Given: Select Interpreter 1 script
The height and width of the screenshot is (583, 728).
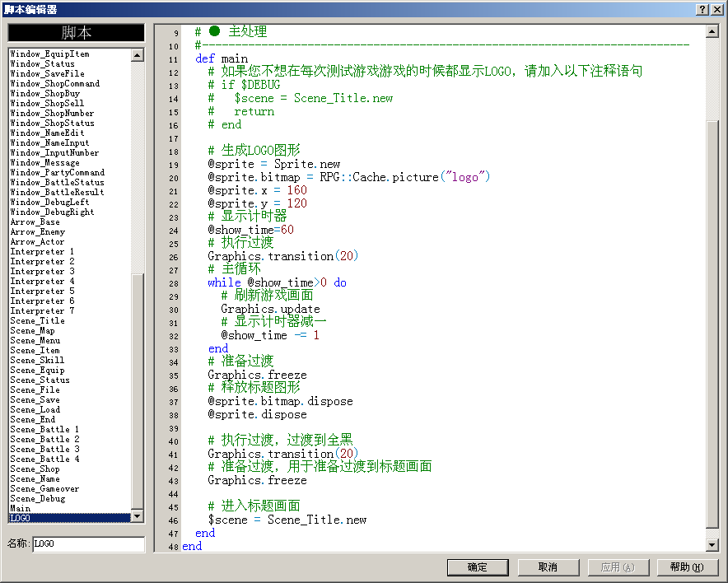Looking at the screenshot, I should point(70,252).
